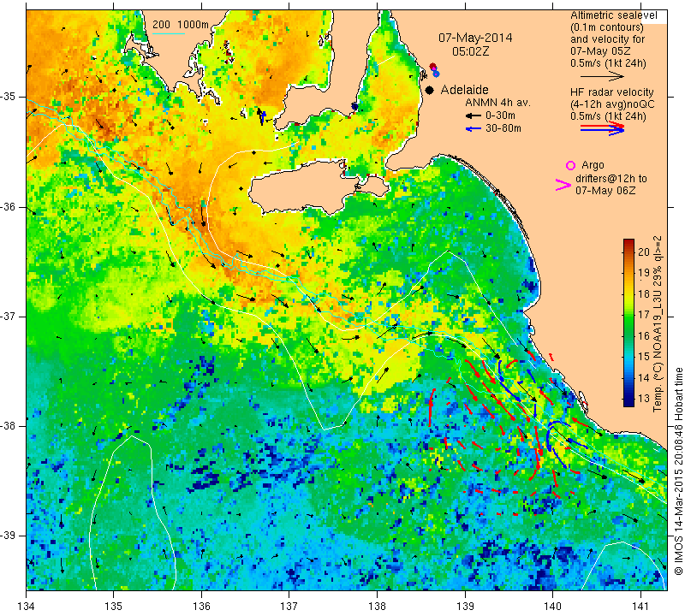Click the 05:02Z time label

point(470,51)
